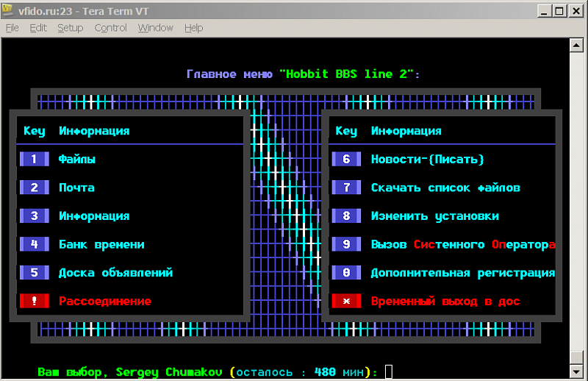The height and width of the screenshot is (381, 588).
Task: Click the cursor box after the prompt
Action: pos(389,372)
